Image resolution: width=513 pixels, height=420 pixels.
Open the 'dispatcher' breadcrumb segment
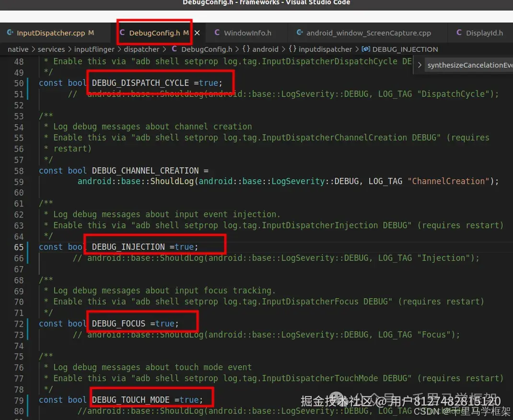[x=141, y=49]
